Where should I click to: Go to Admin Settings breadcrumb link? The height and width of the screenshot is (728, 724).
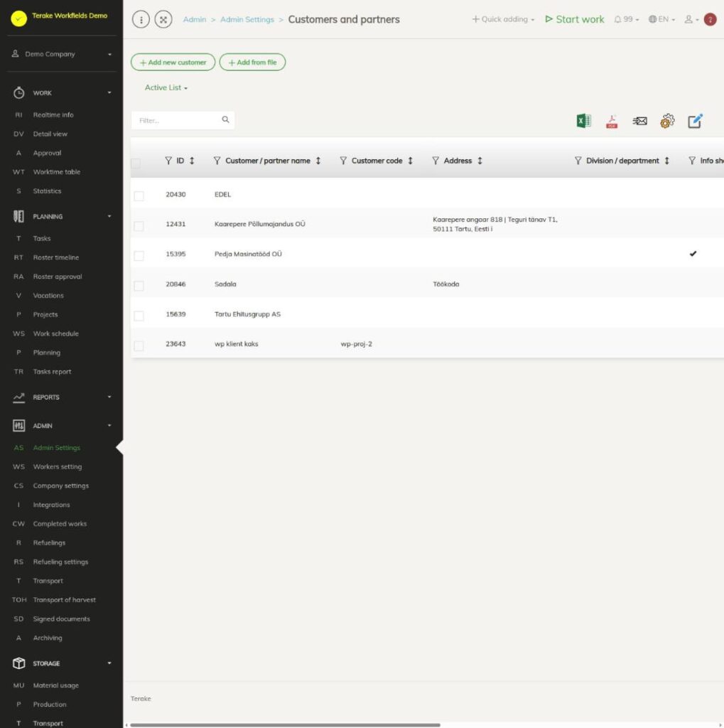(x=247, y=19)
